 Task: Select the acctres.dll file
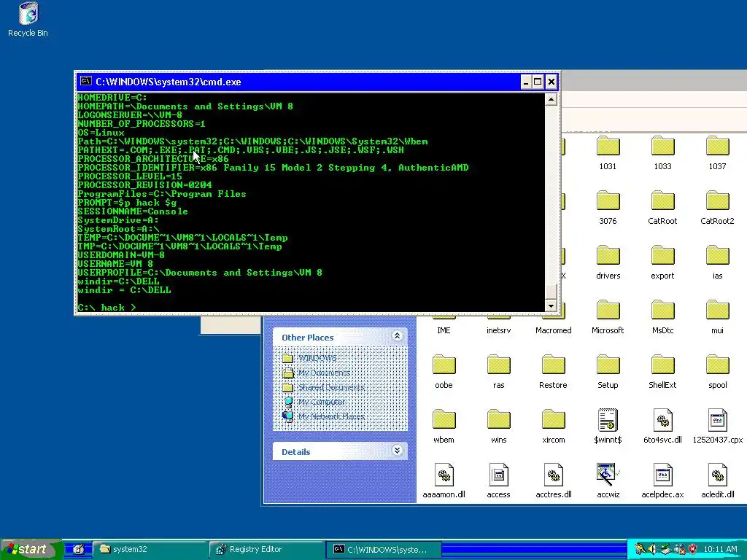click(x=553, y=481)
